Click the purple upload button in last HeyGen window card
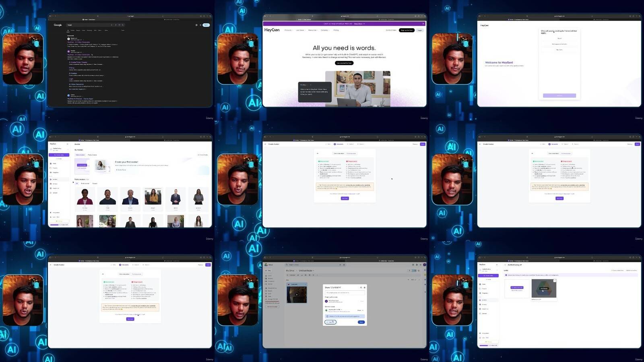The height and width of the screenshot is (362, 644). 517,288
